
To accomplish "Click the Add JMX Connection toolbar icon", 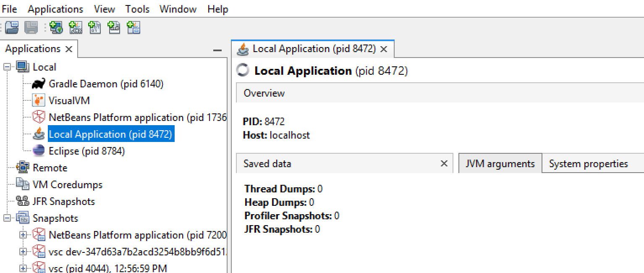I will point(76,28).
